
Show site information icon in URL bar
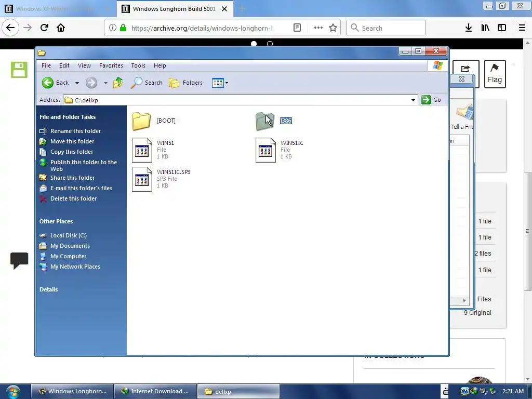(x=112, y=28)
